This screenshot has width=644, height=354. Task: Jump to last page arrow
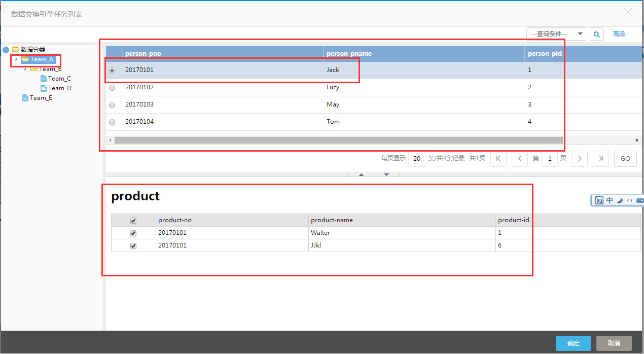click(x=601, y=159)
